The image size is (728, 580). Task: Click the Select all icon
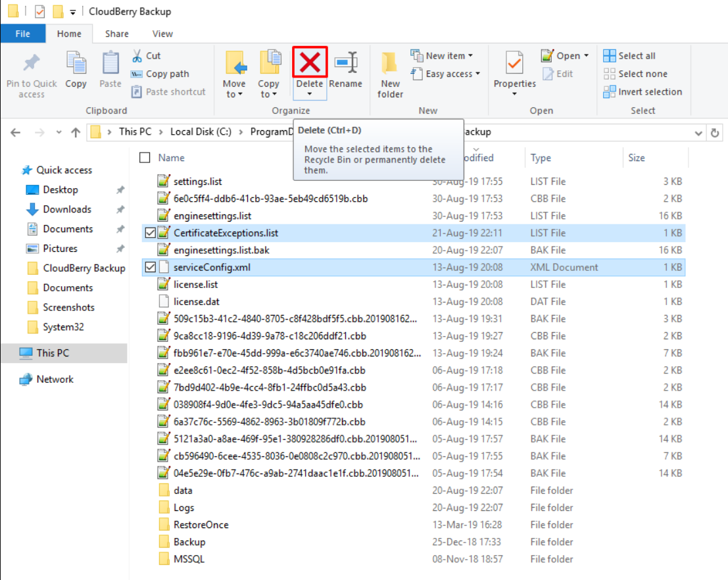coord(609,56)
